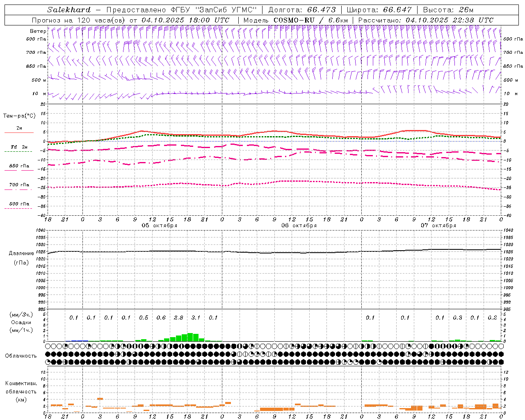Viewport: 525px width, 420px height.
Task: Click the precipitation value "0.3"
Action: [457, 318]
